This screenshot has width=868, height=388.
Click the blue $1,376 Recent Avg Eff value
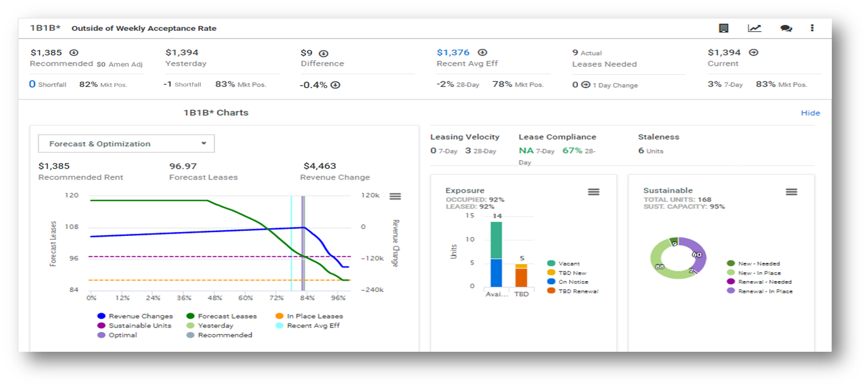tap(453, 52)
